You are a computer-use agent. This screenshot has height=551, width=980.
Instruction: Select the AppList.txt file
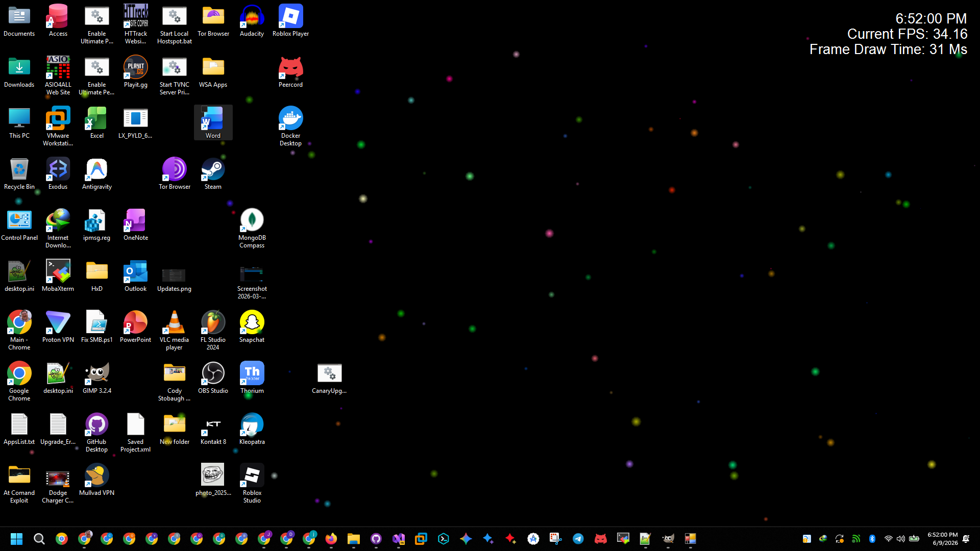(19, 429)
